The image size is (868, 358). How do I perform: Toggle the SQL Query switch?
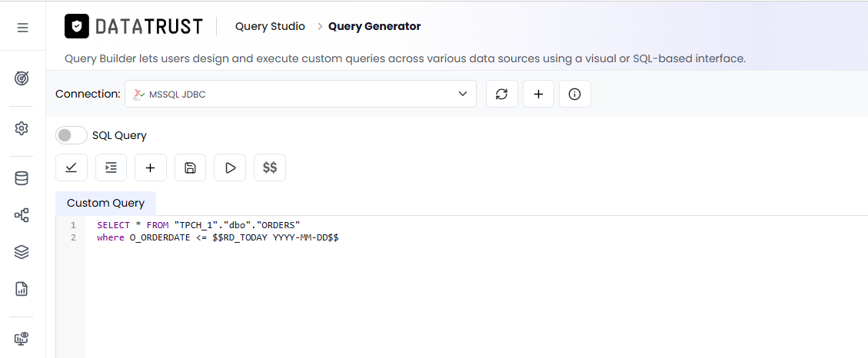pyautogui.click(x=72, y=135)
